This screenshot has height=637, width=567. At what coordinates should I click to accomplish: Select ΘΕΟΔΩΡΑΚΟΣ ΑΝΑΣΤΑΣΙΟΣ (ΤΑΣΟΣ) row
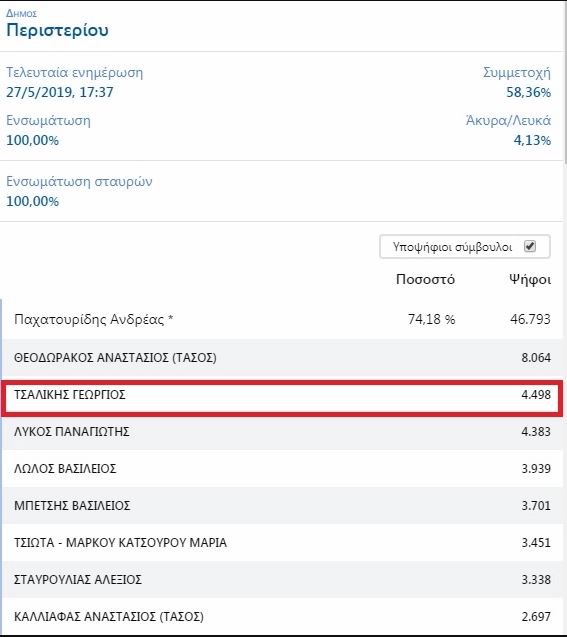click(282, 358)
